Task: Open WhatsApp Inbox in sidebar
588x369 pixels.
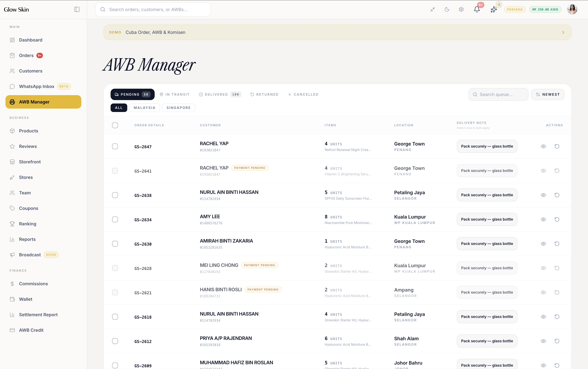Action: (x=43, y=86)
